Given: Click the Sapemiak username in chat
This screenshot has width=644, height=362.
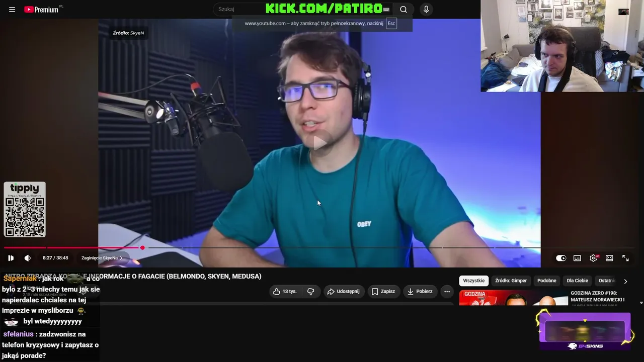Looking at the screenshot, I should (20, 279).
